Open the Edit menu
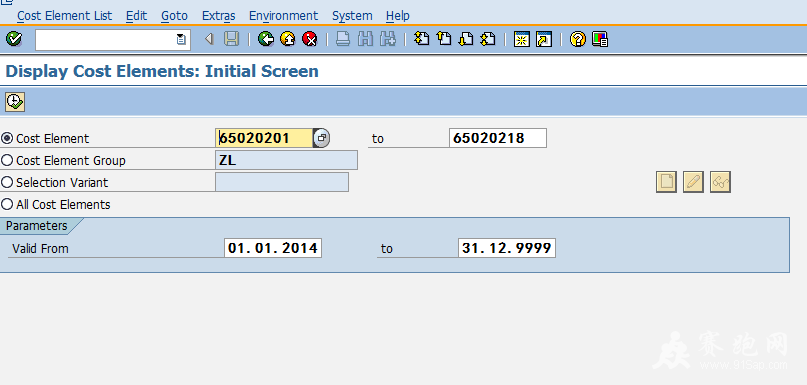Screen dimensions: 807x385 click(x=136, y=16)
